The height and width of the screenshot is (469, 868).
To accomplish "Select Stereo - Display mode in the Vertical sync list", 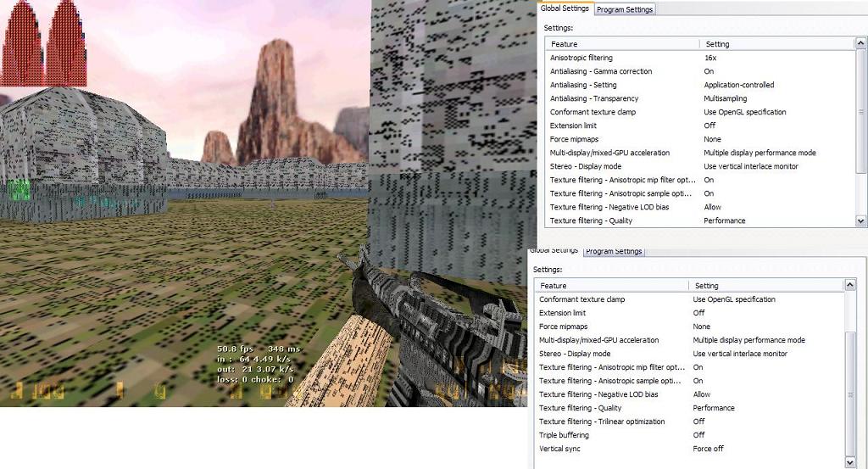I will pos(690,354).
